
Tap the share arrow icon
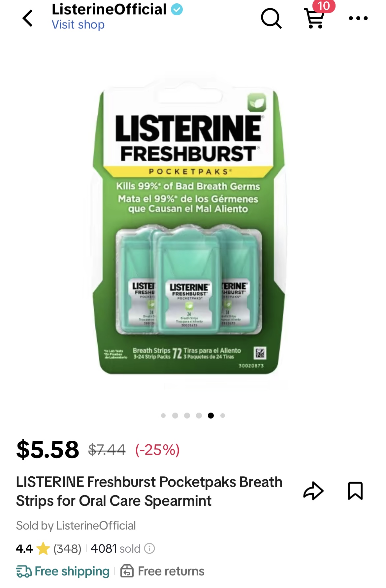pos(313,491)
